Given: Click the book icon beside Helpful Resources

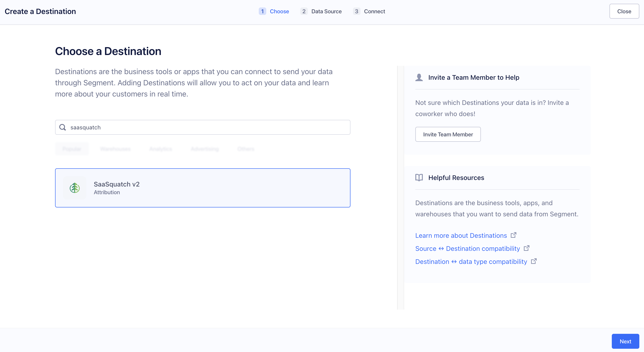Looking at the screenshot, I should coord(419,177).
